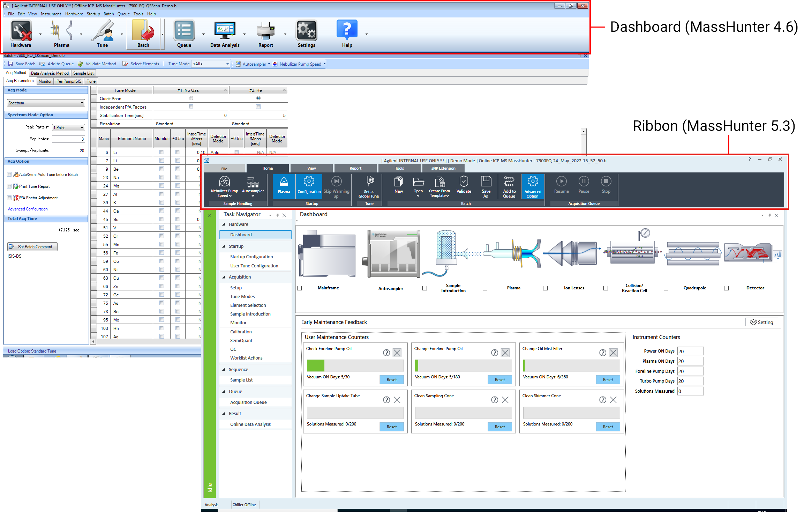This screenshot has height=518, width=812.
Task: Enable Print Tune Report checkbox
Action: pos(9,186)
